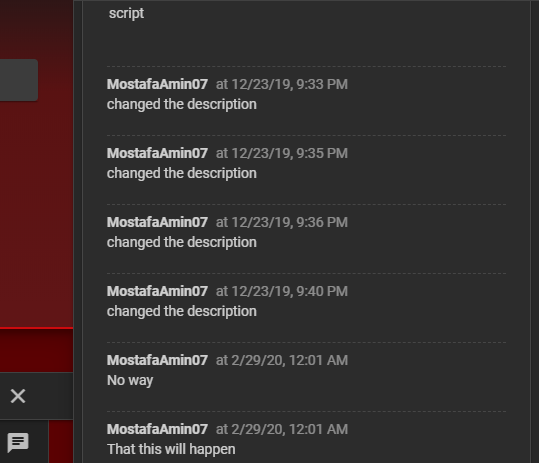Click MostafaAmin07 name above 'That this will happen'
Viewport: 539px width, 463px height.
[157, 429]
